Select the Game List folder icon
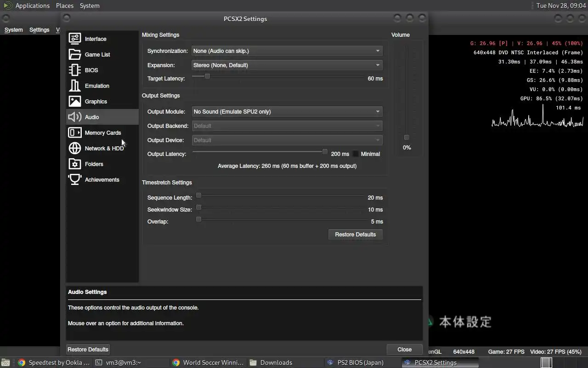The width and height of the screenshot is (588, 368). 75,54
